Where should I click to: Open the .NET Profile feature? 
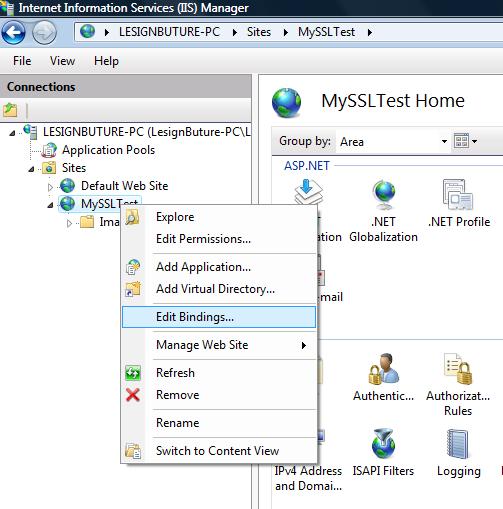[x=459, y=203]
